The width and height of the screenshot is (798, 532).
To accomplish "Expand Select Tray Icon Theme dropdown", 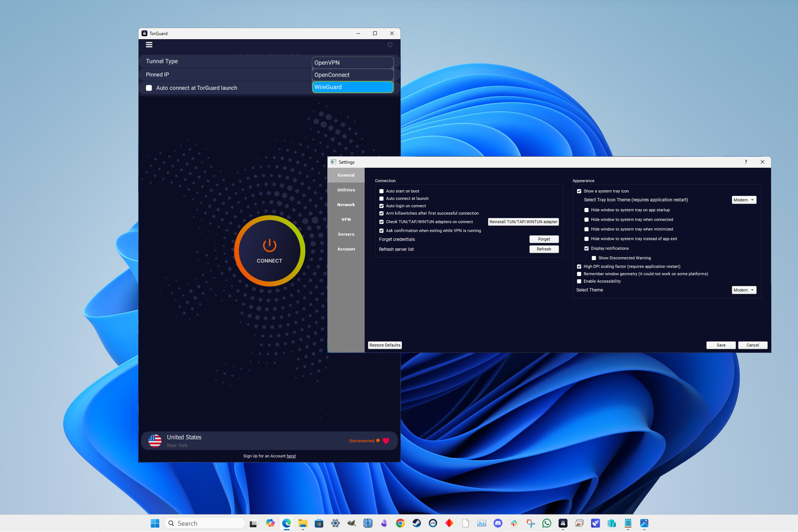I will click(x=744, y=199).
